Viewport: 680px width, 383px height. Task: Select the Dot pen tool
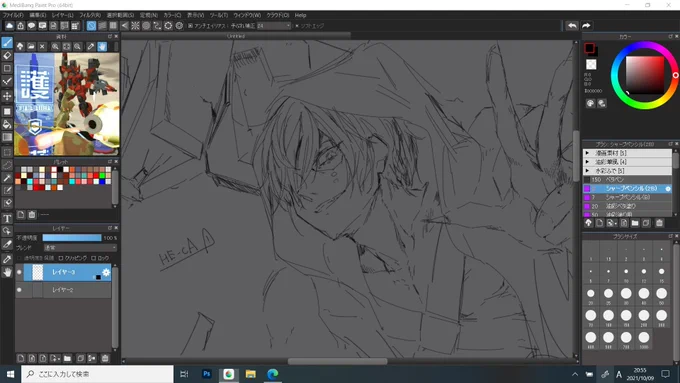[x=7, y=81]
